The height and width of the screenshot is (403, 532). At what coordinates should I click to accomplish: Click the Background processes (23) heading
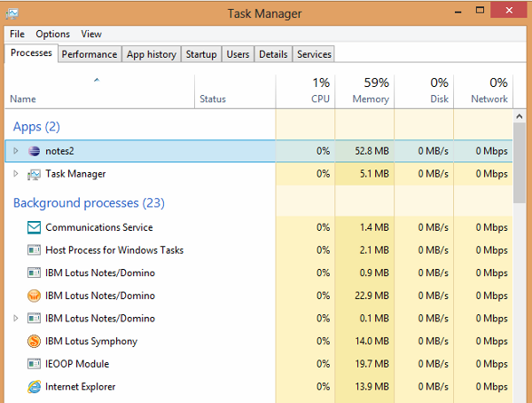pos(89,203)
